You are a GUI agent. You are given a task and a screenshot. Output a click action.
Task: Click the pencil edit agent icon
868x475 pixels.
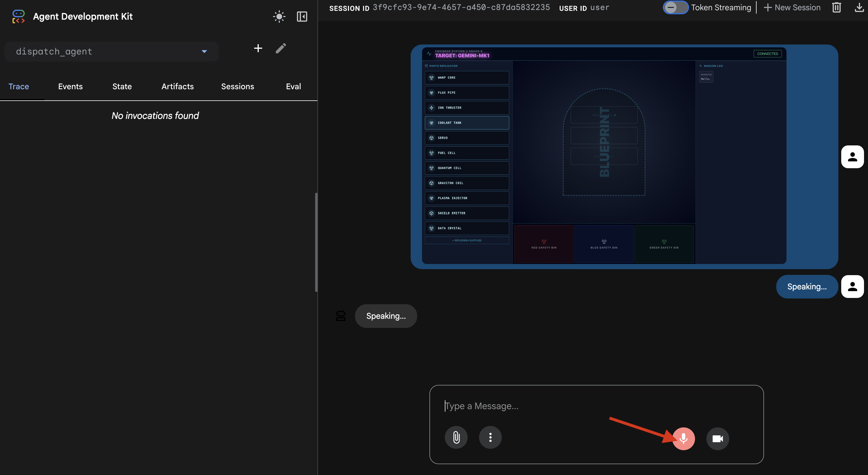tap(281, 48)
